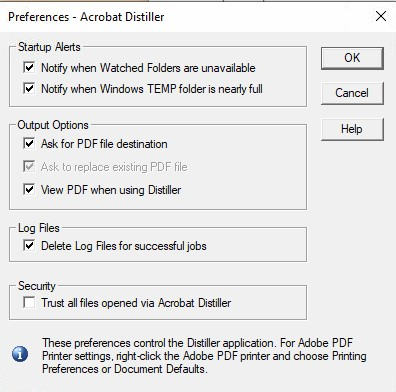Click the grayed Ask to replace existing PDF checkbox
The image size is (396, 392).
coord(29,166)
